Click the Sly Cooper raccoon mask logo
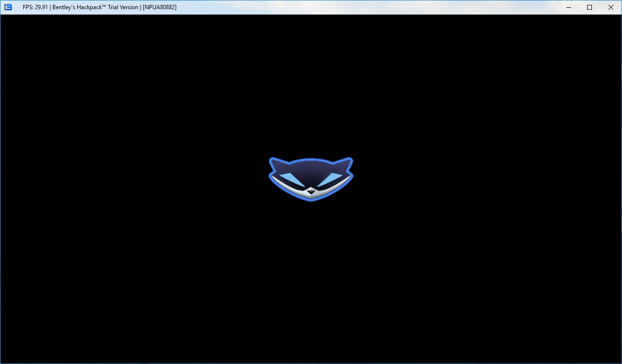This screenshot has width=622, height=364. (x=311, y=178)
